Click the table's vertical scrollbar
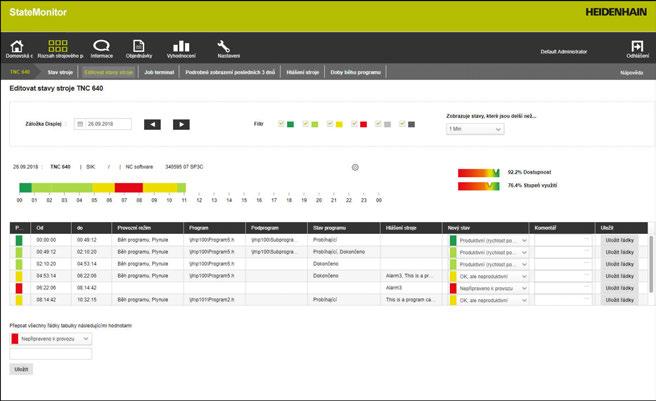Screen dimensions: 656x401 pos(651,265)
